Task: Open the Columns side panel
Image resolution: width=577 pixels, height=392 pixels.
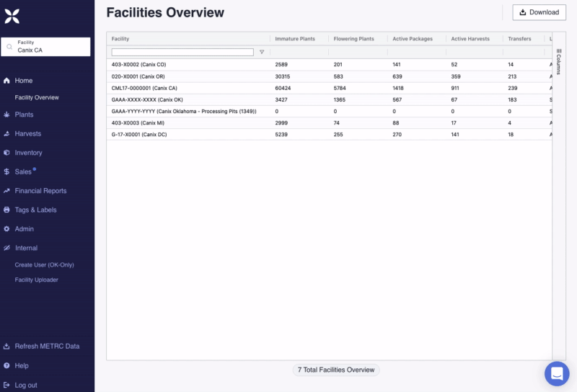Action: pos(558,62)
